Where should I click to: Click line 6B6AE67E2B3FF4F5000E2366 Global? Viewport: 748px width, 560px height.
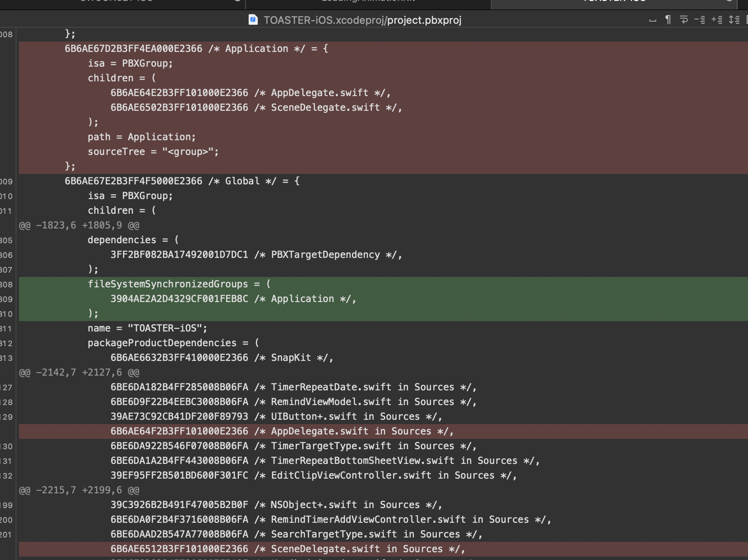click(x=384, y=181)
